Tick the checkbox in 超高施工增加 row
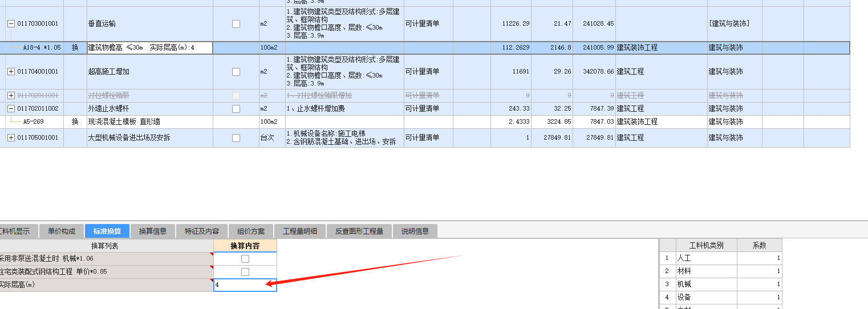This screenshot has height=309, width=868. pos(236,72)
